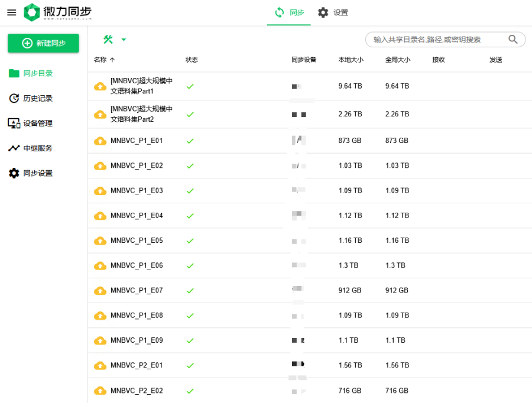Viewport: 532px width, 403px height.
Task: Click the 微力同步 logo
Action: tap(58, 12)
